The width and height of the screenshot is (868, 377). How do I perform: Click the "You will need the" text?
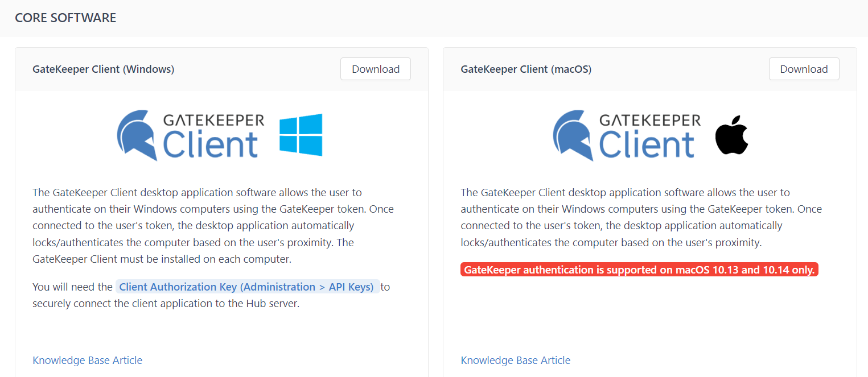click(x=72, y=287)
